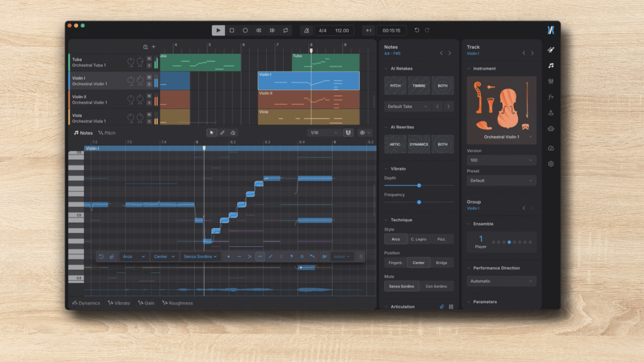Adjust the Vibrato Depth slider

tap(419, 185)
